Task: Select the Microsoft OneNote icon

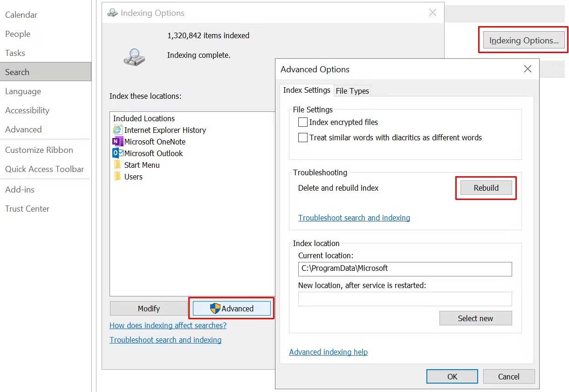Action: (117, 142)
